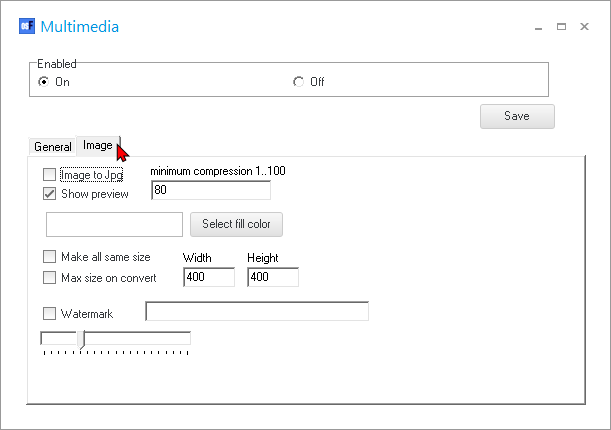Image resolution: width=611 pixels, height=430 pixels.
Task: Click the Save button
Action: (x=517, y=116)
